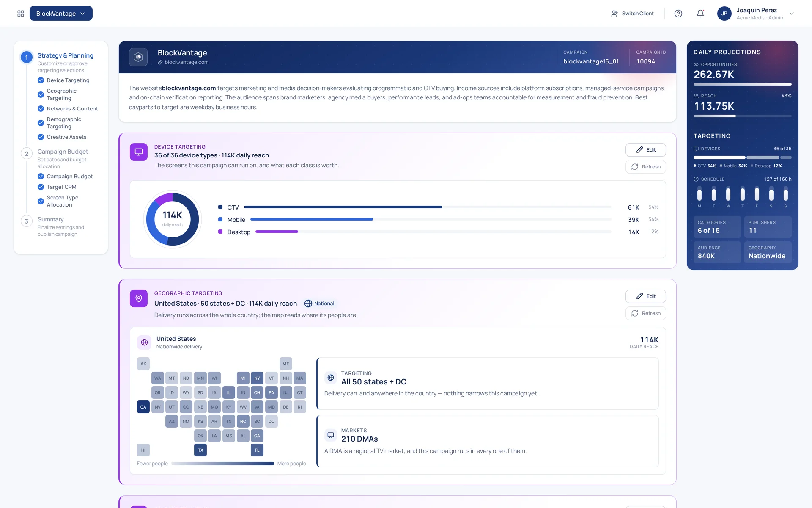Click the Schedule clock icon
This screenshot has width=812, height=508.
point(696,179)
